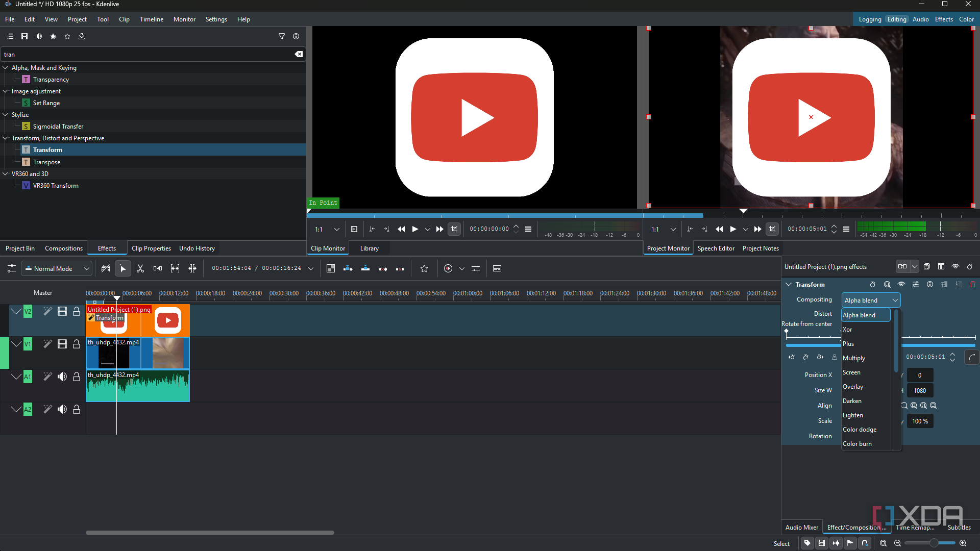Select the Transpose effect in list
Image resolution: width=980 pixels, height=551 pixels.
(46, 162)
